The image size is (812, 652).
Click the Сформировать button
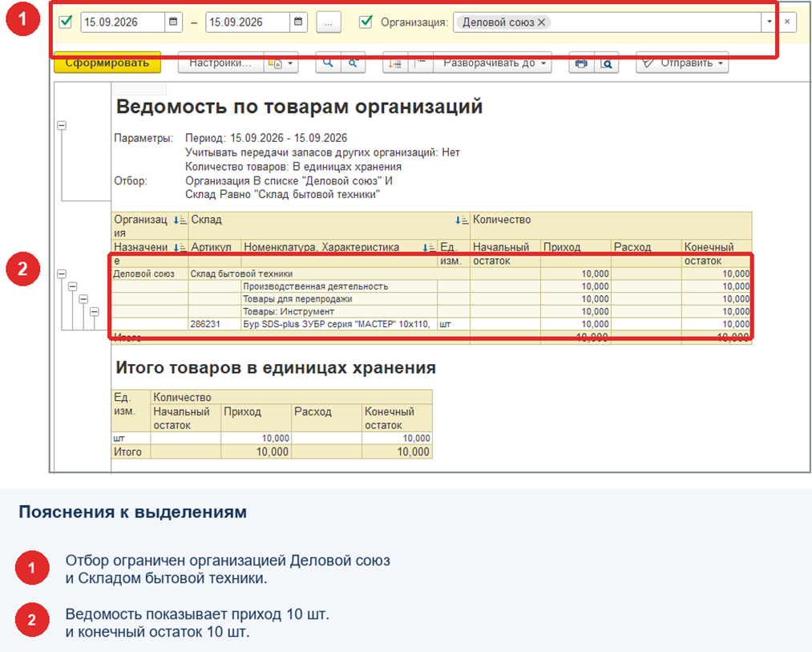[x=107, y=63]
